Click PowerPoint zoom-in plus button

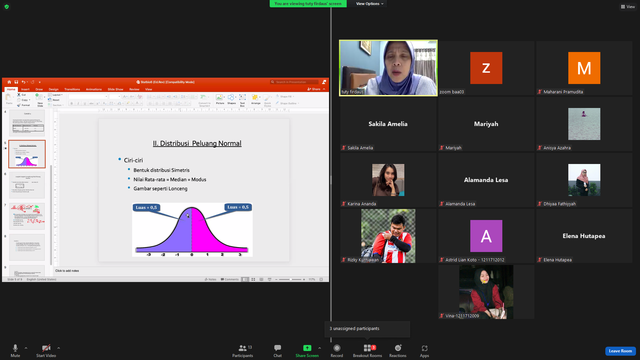pyautogui.click(x=304, y=279)
